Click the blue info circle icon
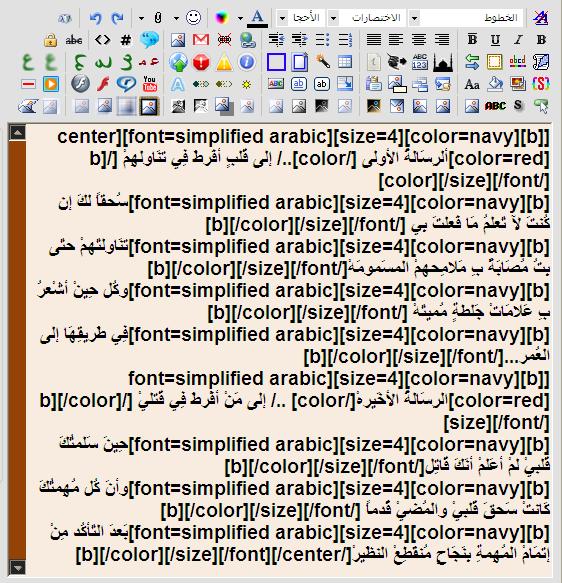 (247, 62)
